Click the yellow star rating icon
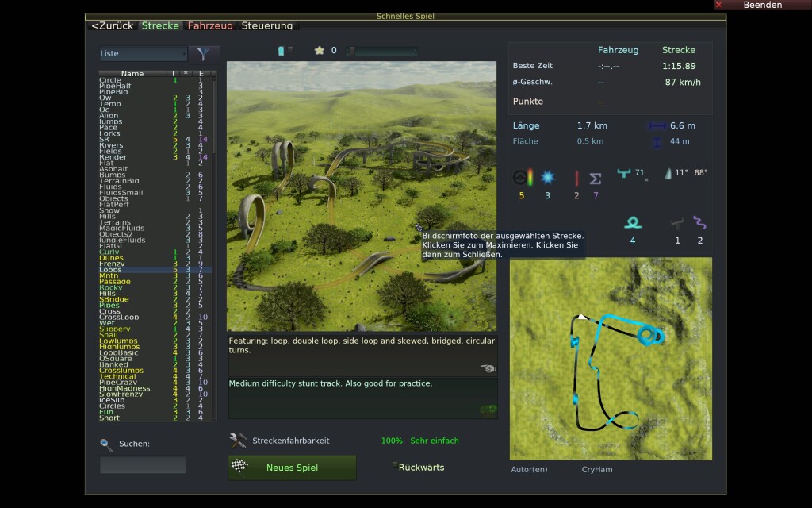Viewport: 812px width, 508px height. point(320,50)
